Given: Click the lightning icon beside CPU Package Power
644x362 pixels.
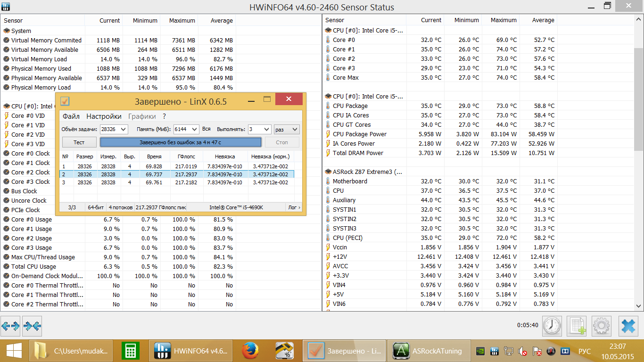Looking at the screenshot, I should pos(328,134).
